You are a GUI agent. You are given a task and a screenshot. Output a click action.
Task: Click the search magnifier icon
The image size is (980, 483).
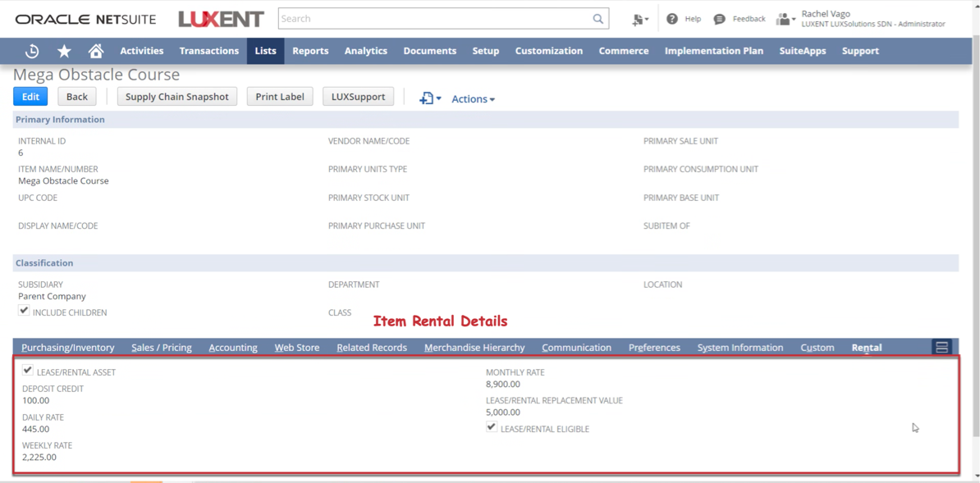pos(598,19)
